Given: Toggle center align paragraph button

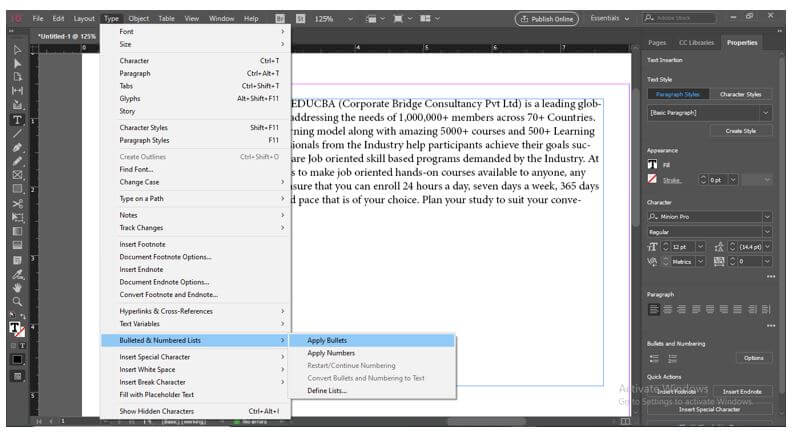Looking at the screenshot, I should pyautogui.click(x=668, y=310).
